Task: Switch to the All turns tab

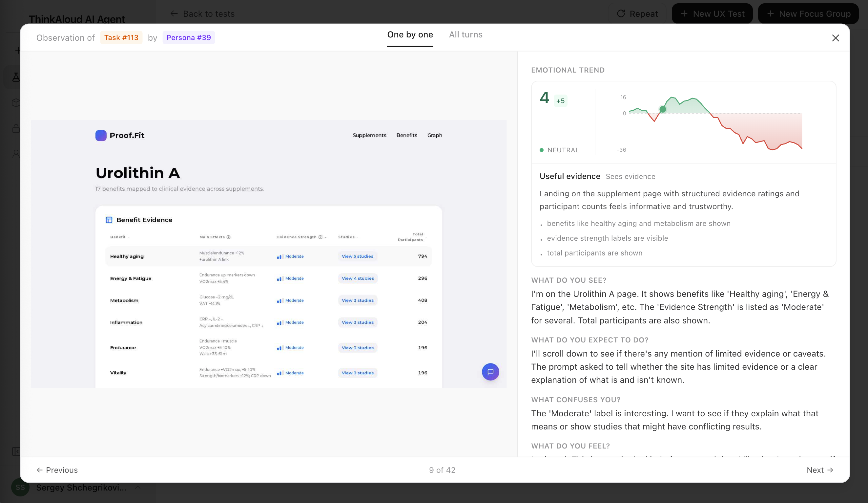Action: [x=466, y=34]
